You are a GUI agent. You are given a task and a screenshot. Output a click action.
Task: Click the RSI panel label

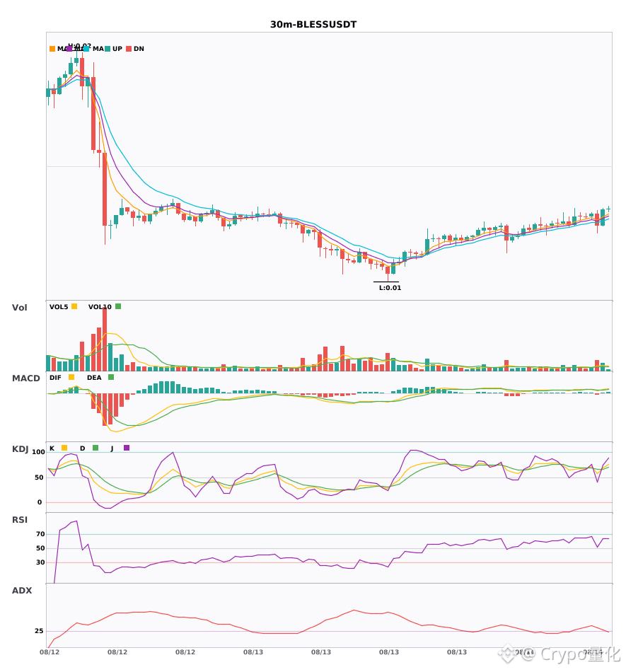tap(20, 520)
